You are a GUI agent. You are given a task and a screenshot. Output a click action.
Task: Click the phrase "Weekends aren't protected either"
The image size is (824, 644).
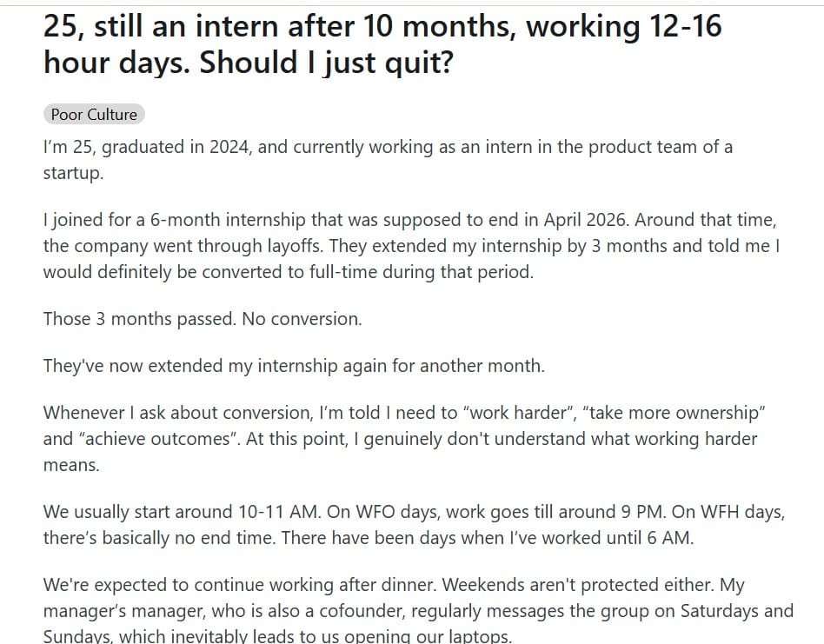tap(577, 585)
